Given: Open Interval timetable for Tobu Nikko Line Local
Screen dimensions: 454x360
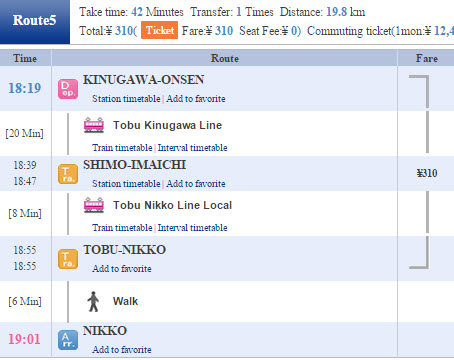Looking at the screenshot, I should pos(192,228).
